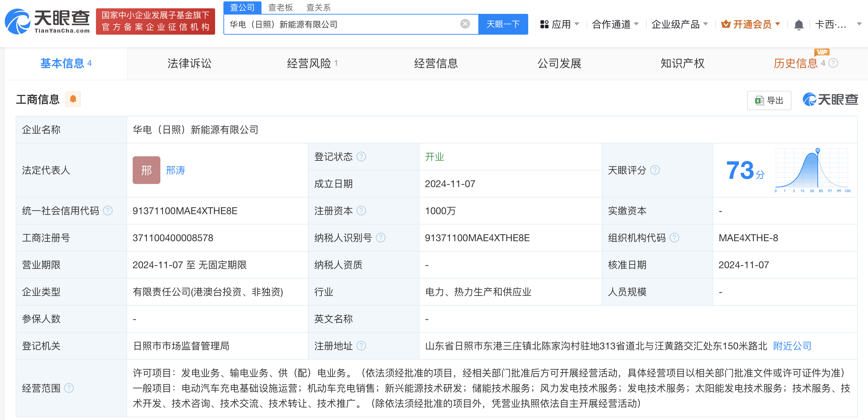Click the 天眼一下 search button
Image resolution: width=868 pixels, height=420 pixels.
click(x=503, y=24)
